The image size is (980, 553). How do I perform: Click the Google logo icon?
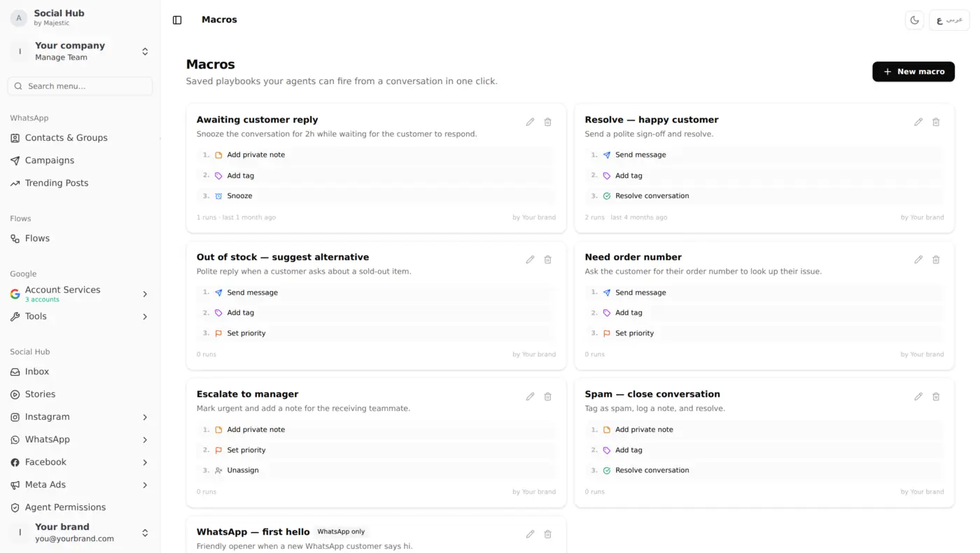tap(15, 294)
